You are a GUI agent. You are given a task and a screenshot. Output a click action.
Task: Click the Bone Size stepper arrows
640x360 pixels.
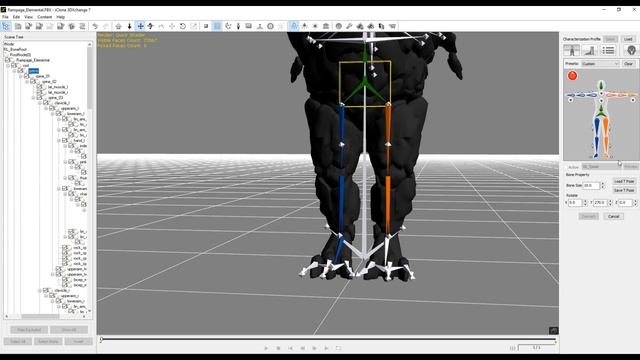(x=602, y=185)
